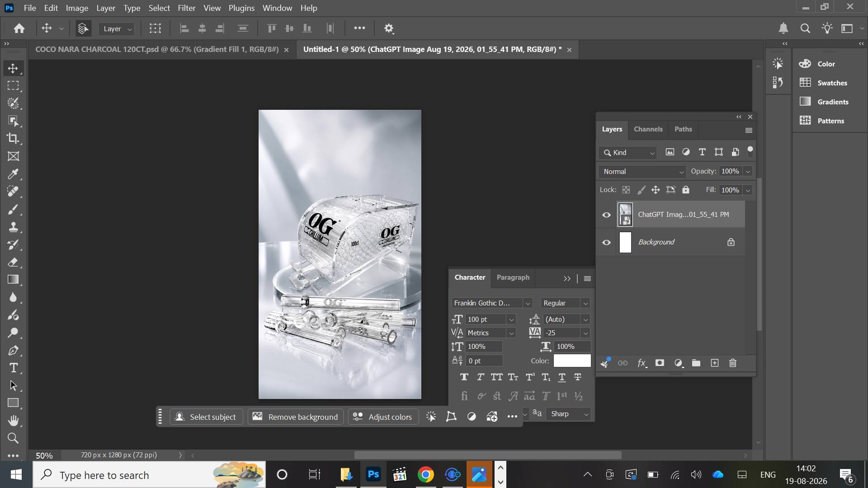
Task: Open the Filter menu
Action: click(186, 8)
